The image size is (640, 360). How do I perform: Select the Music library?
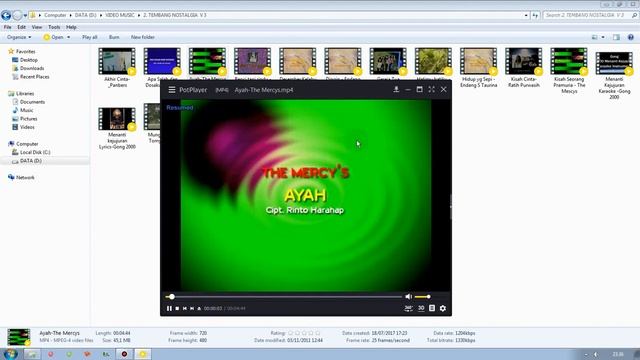pyautogui.click(x=27, y=110)
